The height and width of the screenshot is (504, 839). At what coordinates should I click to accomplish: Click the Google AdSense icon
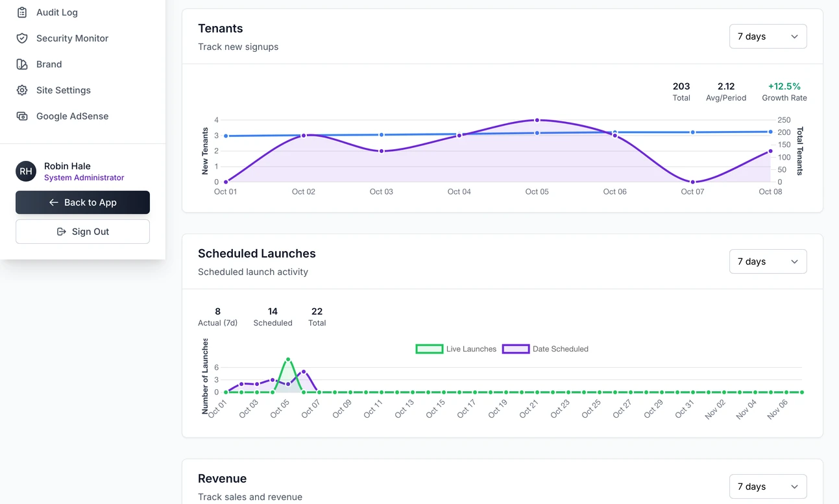22,116
